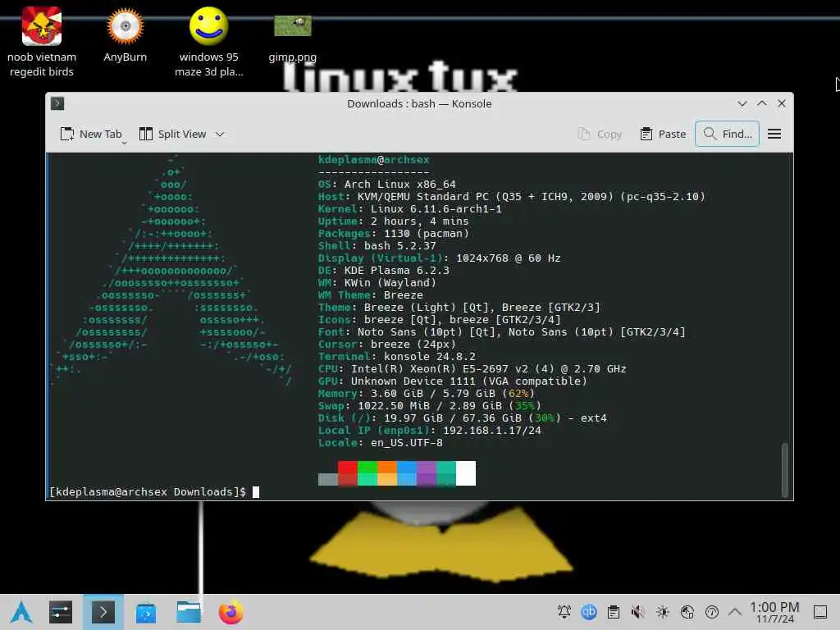Click the Konsole terminal vertical scrollbar

coord(785,469)
